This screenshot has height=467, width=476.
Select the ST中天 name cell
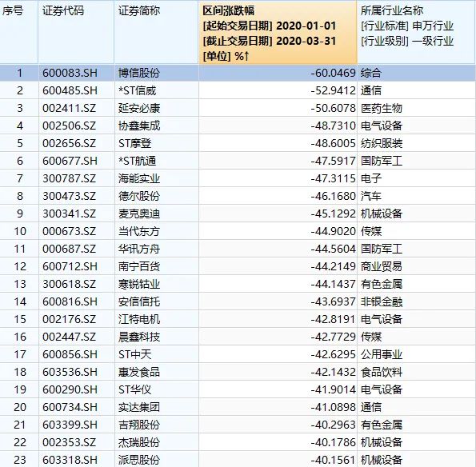pos(134,354)
